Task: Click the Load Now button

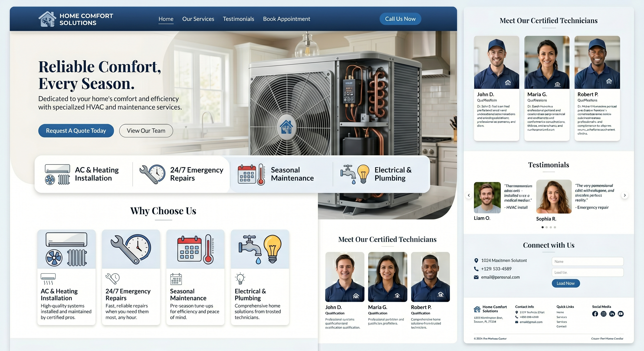Action: pos(566,283)
